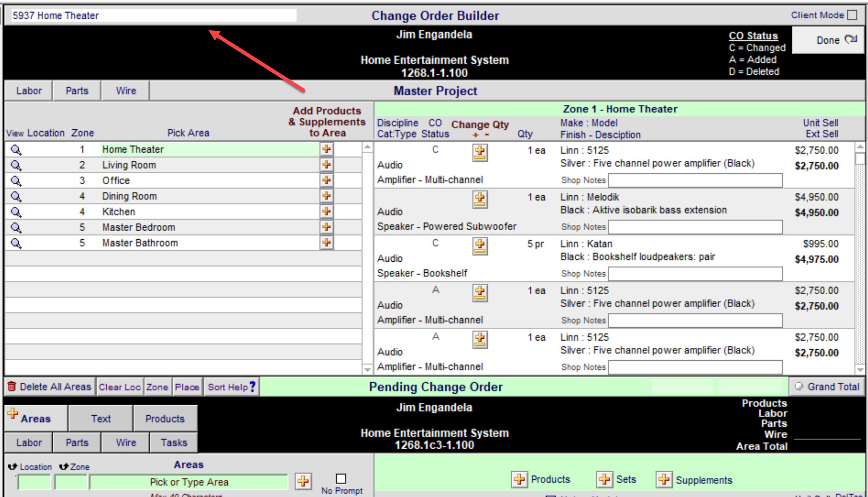This screenshot has height=497, width=868.
Task: Open the Parts tab in Master Project
Action: coord(77,91)
